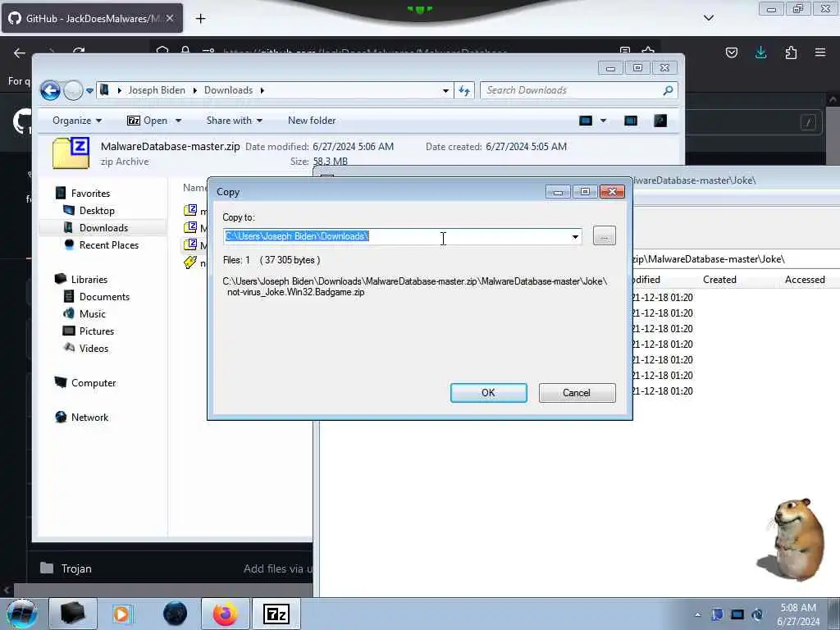Screen dimensions: 840x630
Task: Open the media player taskbar icon
Action: 121,614
